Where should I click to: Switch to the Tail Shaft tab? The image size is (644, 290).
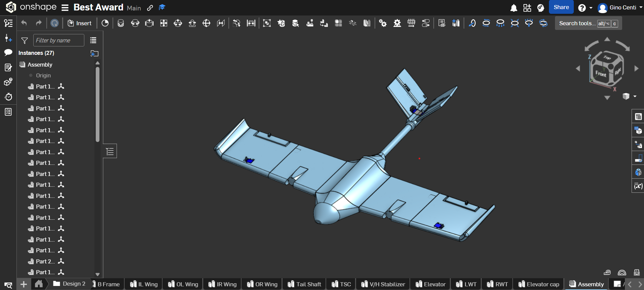coord(304,284)
